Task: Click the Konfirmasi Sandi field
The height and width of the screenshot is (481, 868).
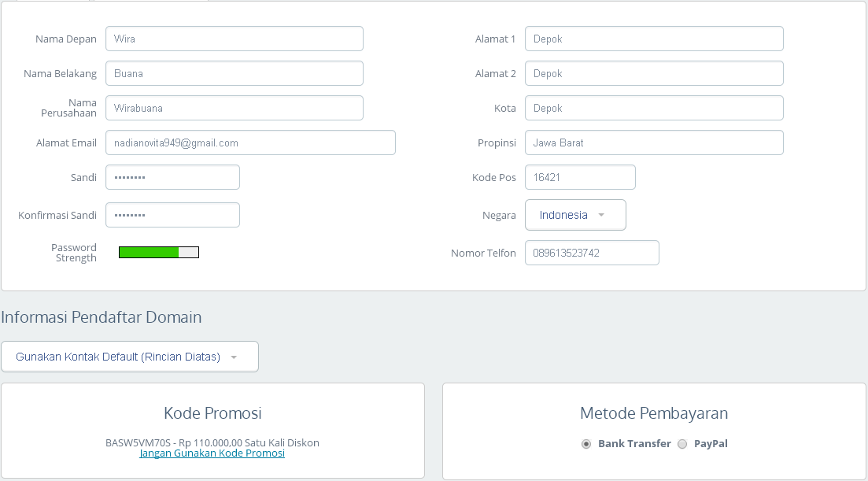Action: [172, 215]
